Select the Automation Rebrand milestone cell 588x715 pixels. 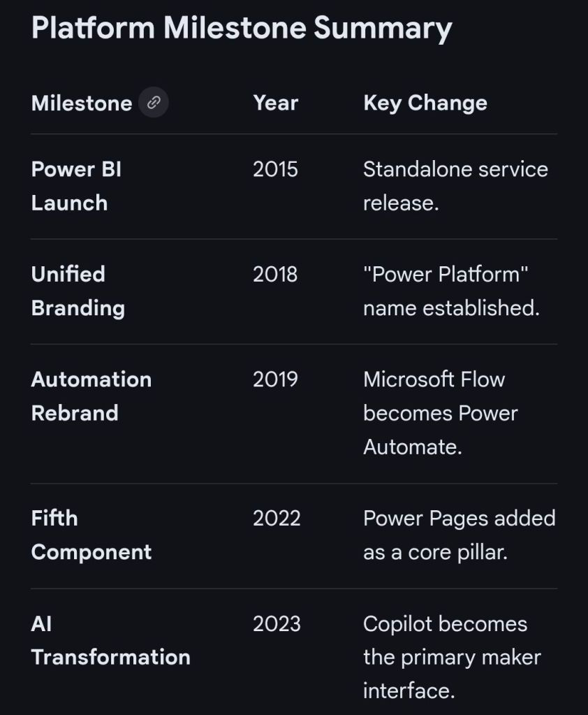coord(91,396)
